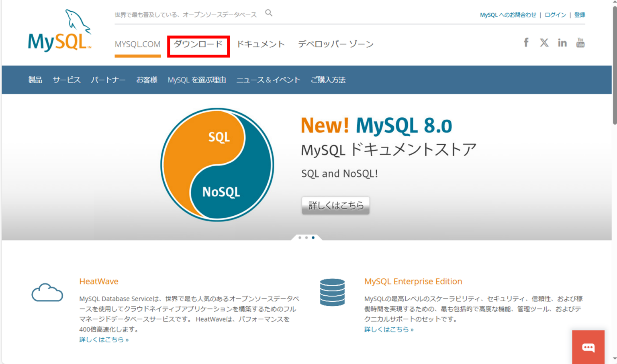
Task: Open the chat widget icon
Action: coord(588,347)
